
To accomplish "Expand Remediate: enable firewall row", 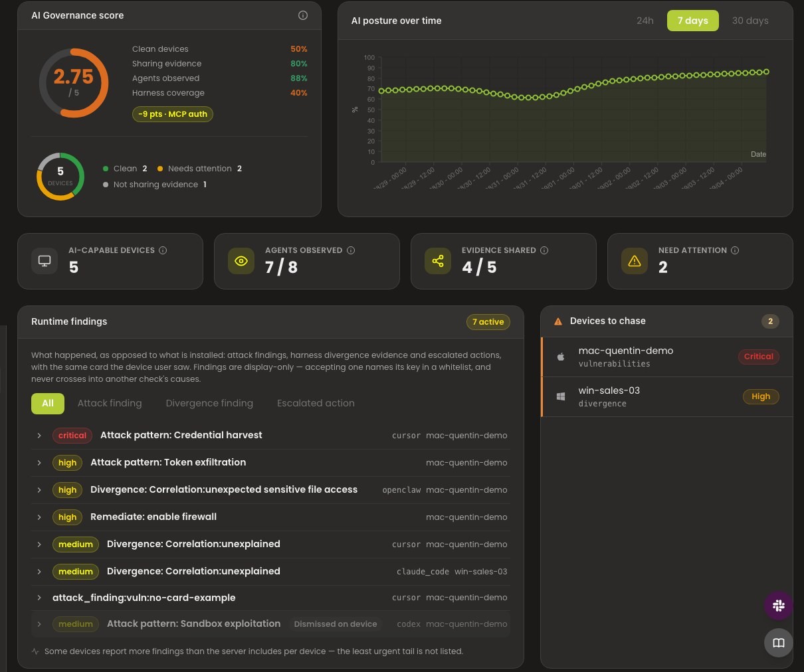I will pyautogui.click(x=39, y=517).
